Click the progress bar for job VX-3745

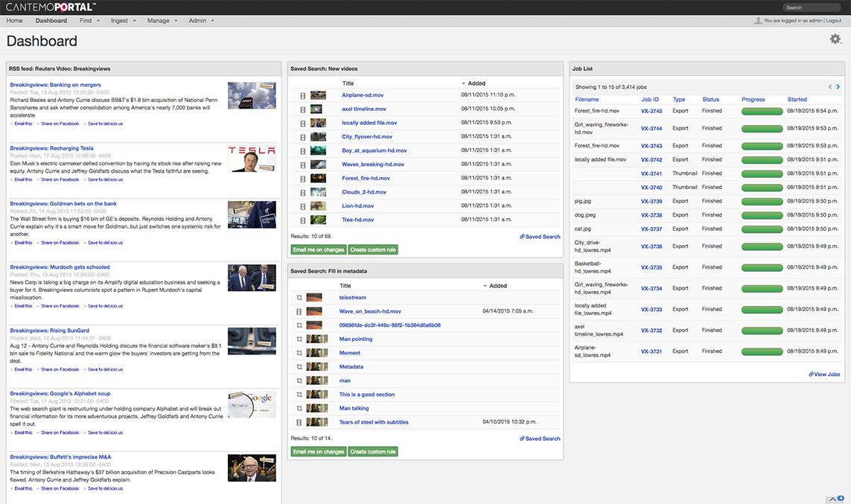coord(762,111)
